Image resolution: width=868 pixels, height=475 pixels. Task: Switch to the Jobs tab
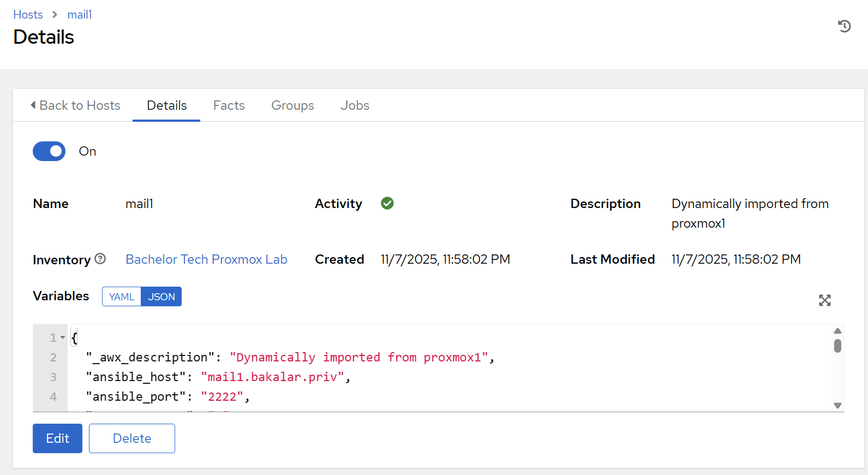click(355, 105)
